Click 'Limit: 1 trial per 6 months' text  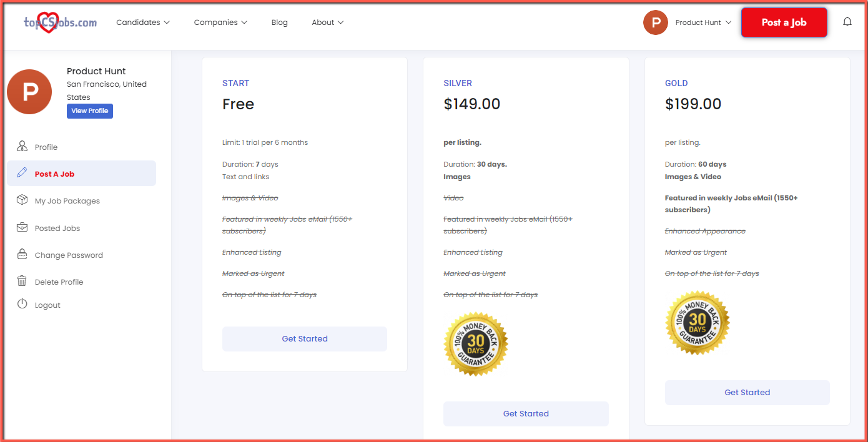click(265, 142)
